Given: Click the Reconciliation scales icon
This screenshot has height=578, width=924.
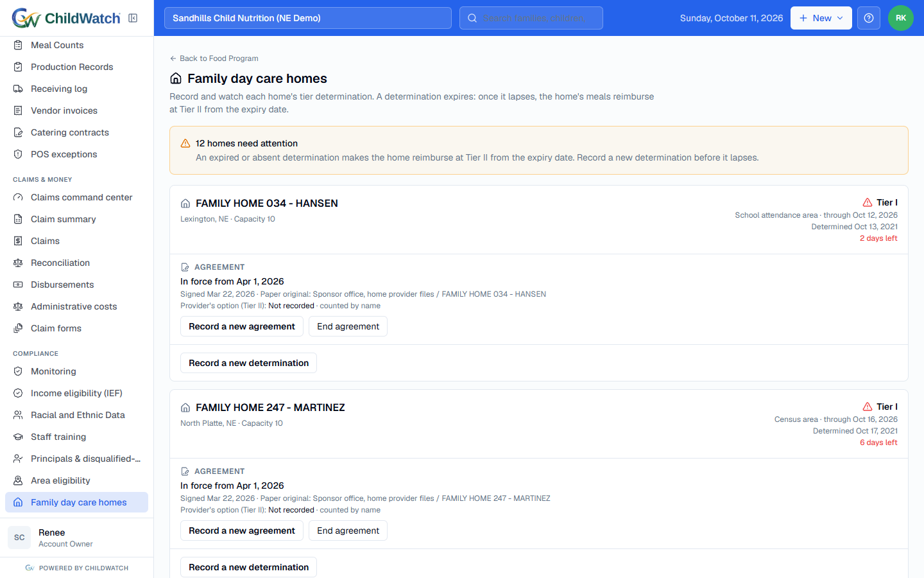Looking at the screenshot, I should (x=18, y=263).
